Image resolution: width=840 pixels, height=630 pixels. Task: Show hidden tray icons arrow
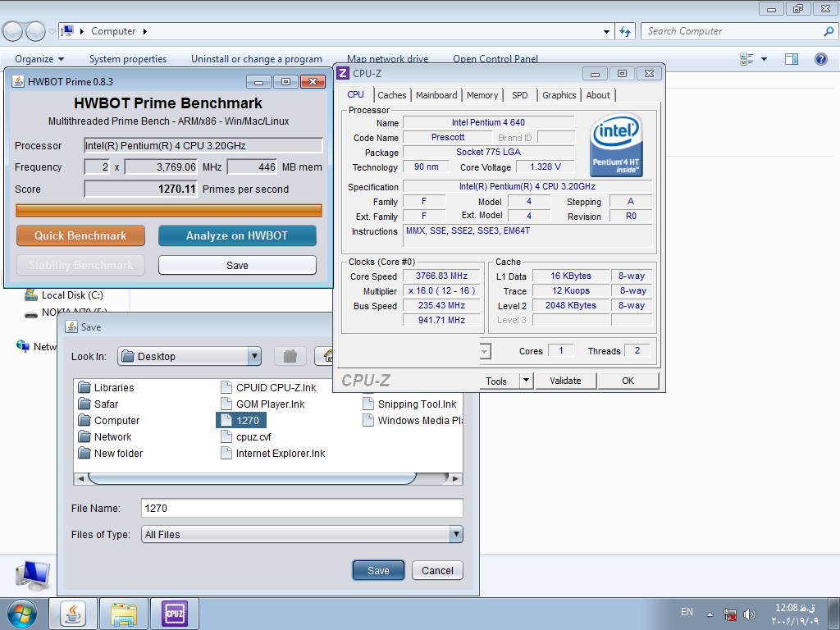tap(710, 614)
